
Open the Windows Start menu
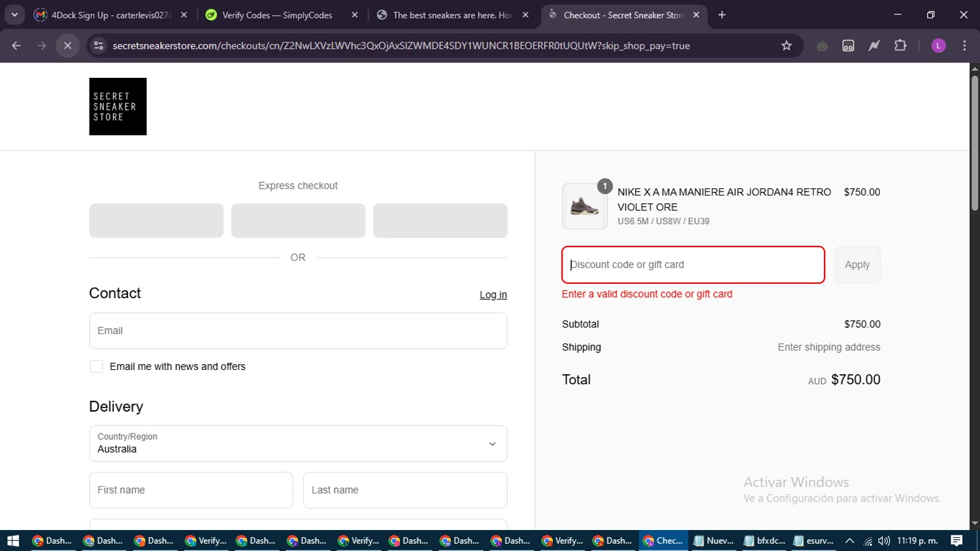click(13, 541)
